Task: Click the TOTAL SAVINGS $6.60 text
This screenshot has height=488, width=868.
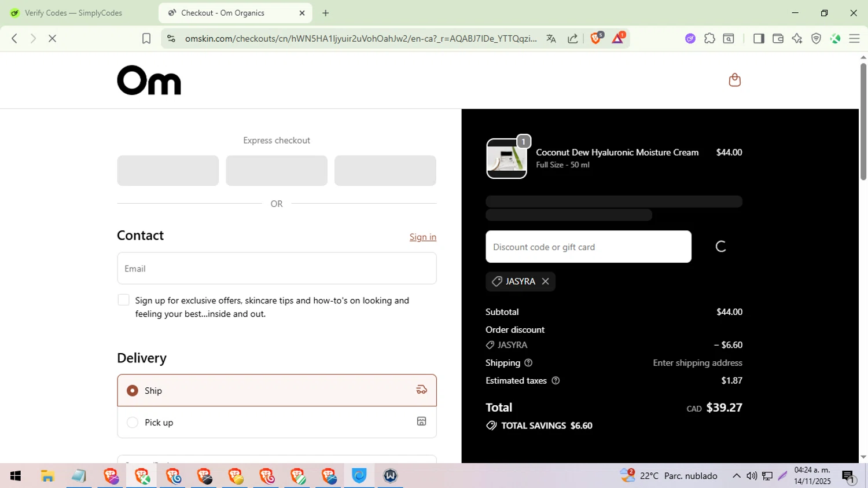Action: coord(547,425)
